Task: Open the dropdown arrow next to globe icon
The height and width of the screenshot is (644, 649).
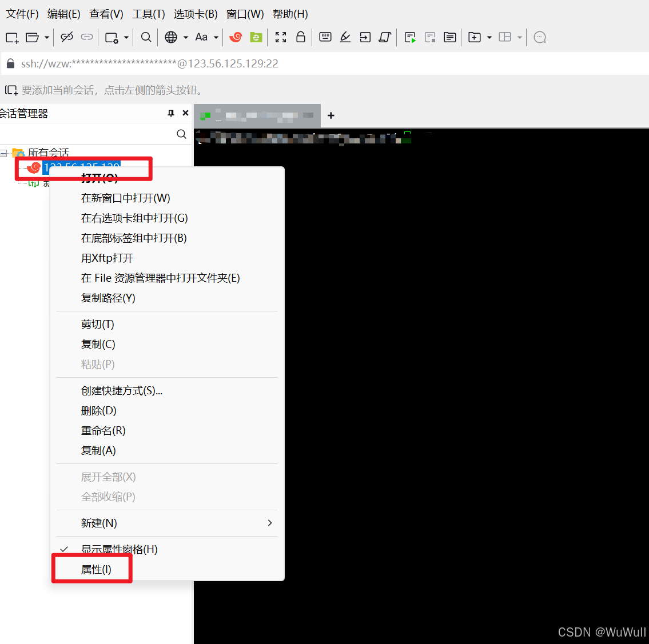Action: click(186, 38)
